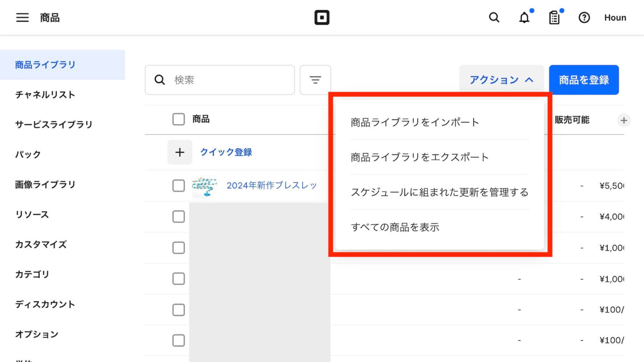Click the plus to add a column near 販売可能
Viewport: 644px width, 362px height.
click(x=624, y=120)
